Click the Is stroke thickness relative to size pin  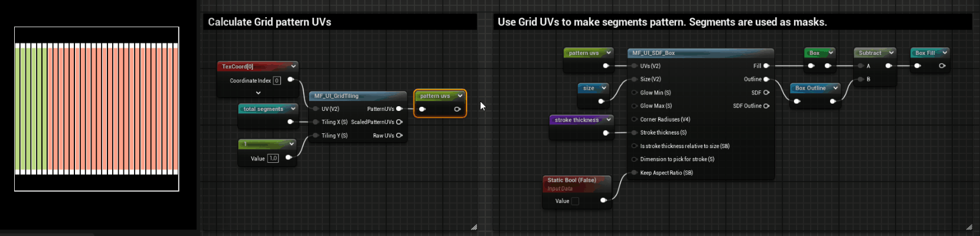[635, 146]
